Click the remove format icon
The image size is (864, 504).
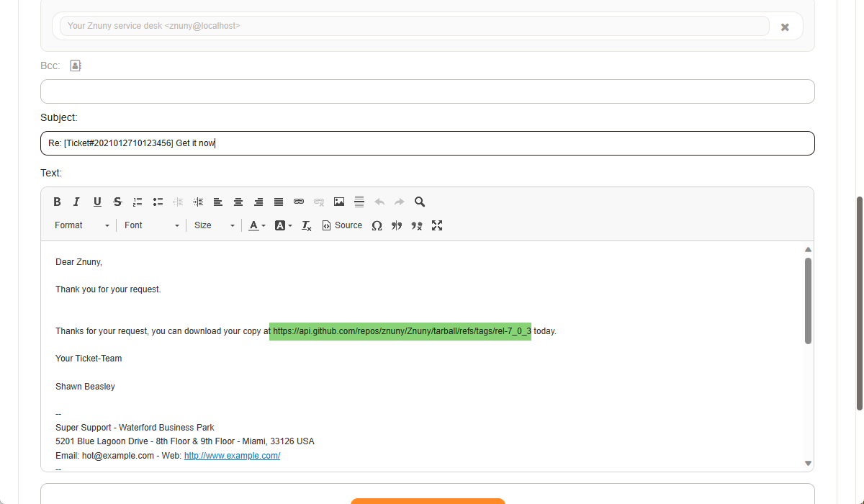point(307,225)
